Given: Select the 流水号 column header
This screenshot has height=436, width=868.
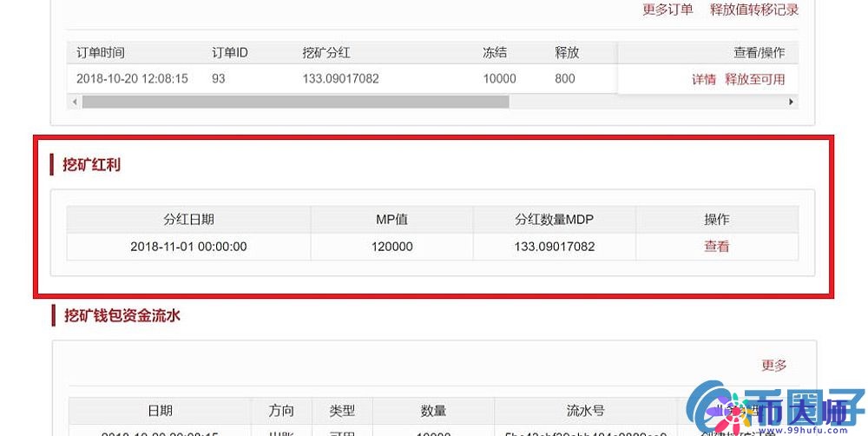Looking at the screenshot, I should click(586, 411).
